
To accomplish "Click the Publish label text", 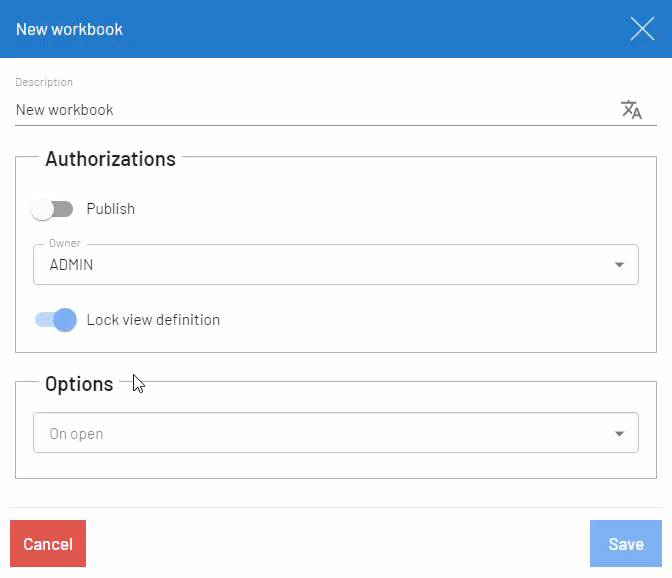I will 110,209.
